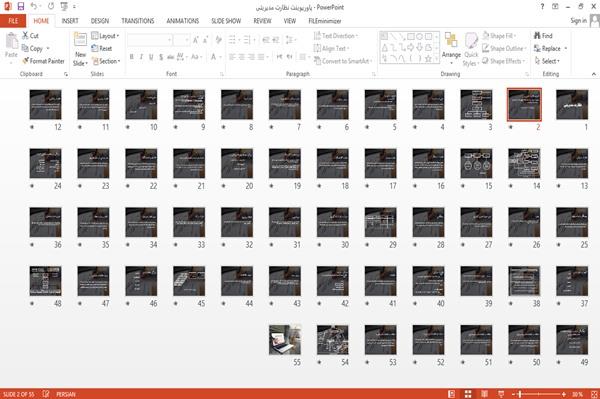Image resolution: width=600 pixels, height=399 pixels.
Task: Switch to the ANIMATIONS tab
Action: (183, 21)
